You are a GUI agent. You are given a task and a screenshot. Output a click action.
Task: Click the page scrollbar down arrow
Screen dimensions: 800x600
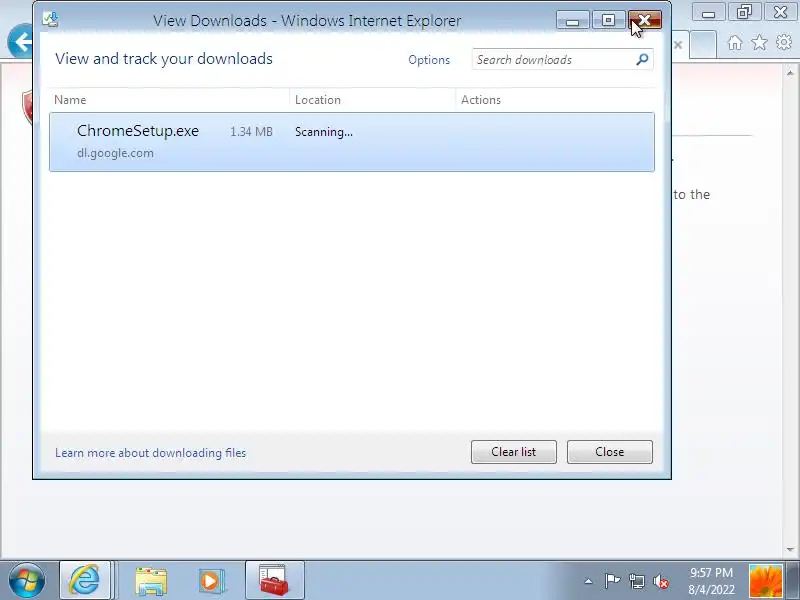click(790, 550)
